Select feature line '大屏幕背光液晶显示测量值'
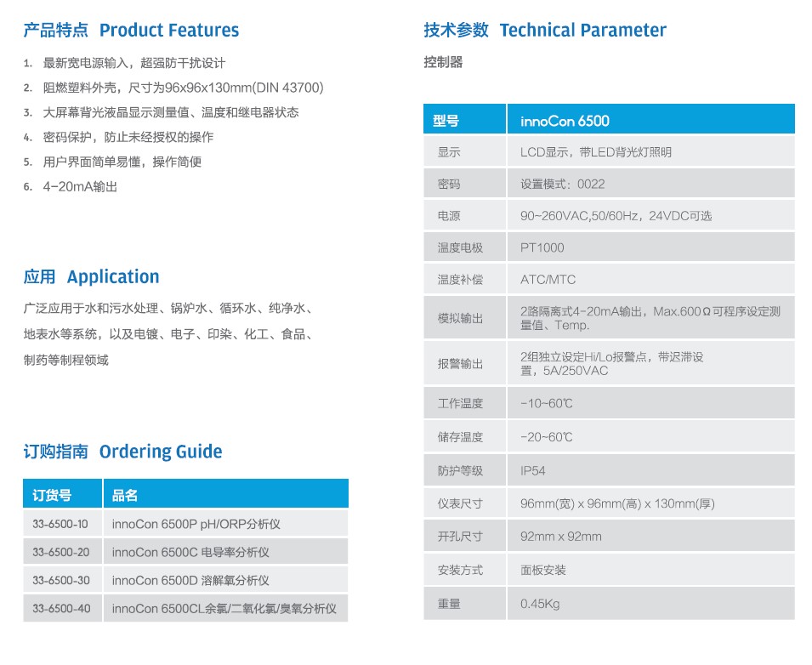The height and width of the screenshot is (665, 812). 116,112
